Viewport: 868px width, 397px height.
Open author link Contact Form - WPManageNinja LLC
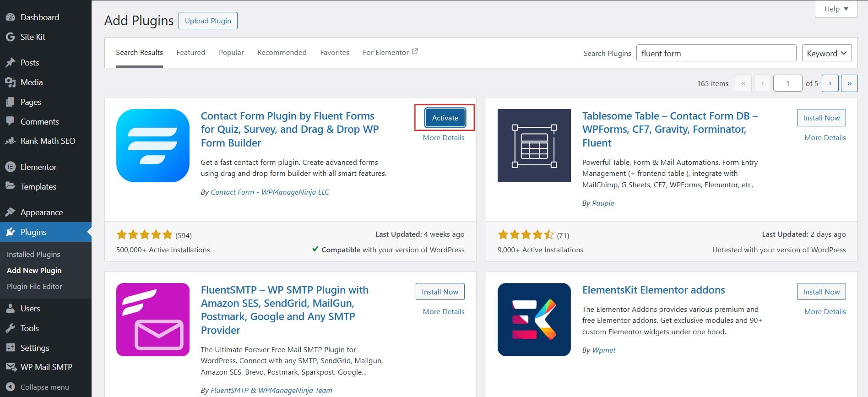(x=270, y=192)
